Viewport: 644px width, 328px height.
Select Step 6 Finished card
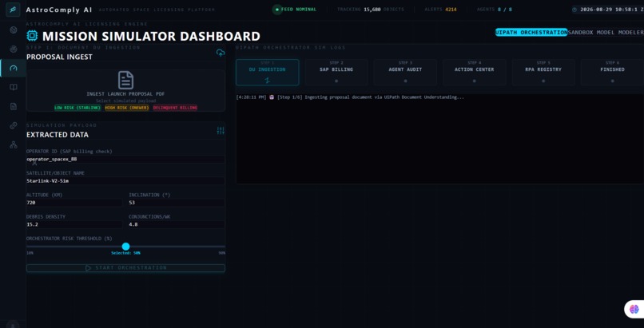(x=612, y=72)
